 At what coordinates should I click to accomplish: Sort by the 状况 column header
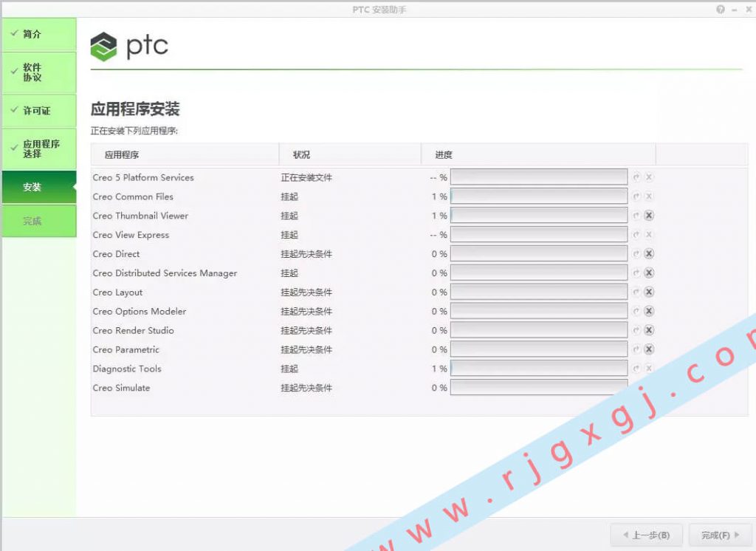[350, 155]
